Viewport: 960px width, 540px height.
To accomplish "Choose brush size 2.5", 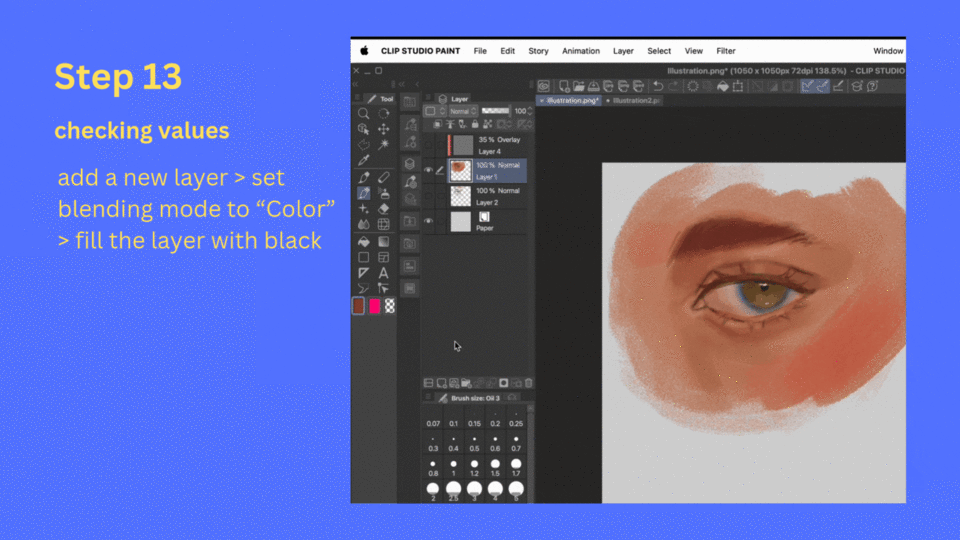I will pyautogui.click(x=454, y=492).
